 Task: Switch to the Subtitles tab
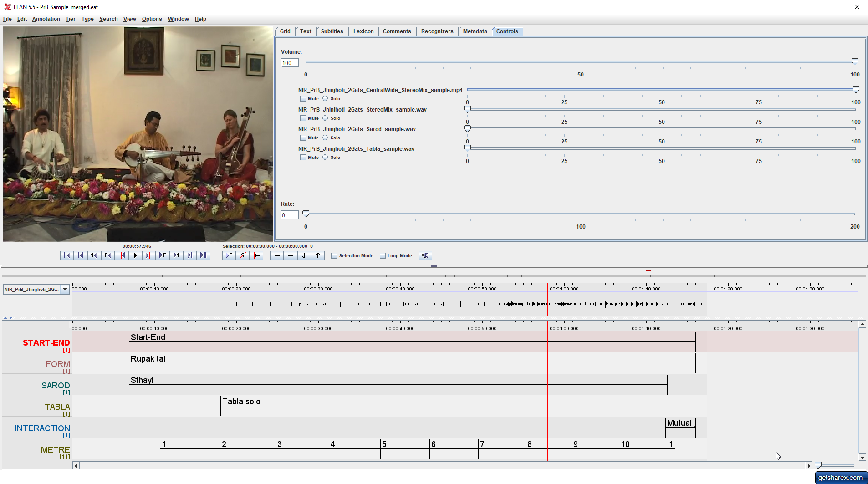pyautogui.click(x=332, y=31)
